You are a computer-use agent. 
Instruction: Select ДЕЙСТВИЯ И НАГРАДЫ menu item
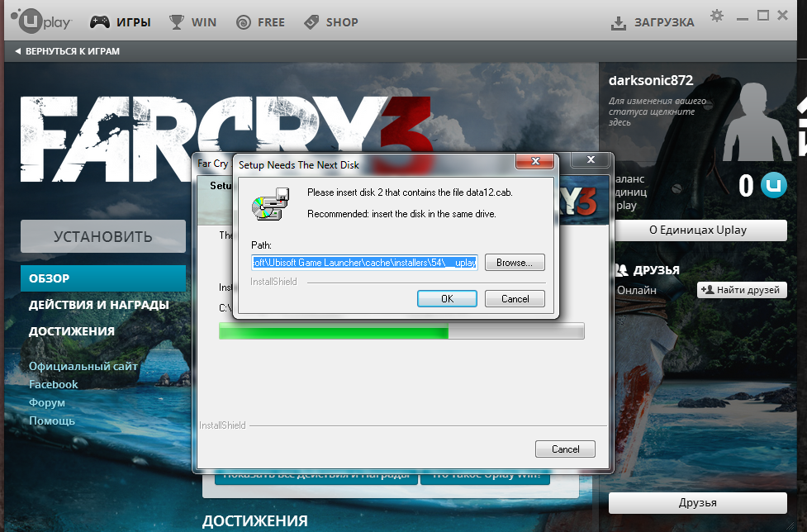[99, 305]
